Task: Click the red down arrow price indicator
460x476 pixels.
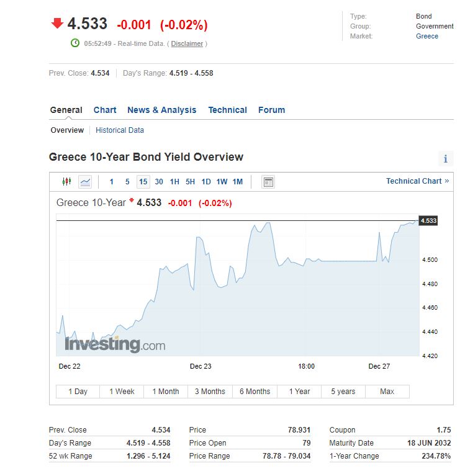Action: [57, 24]
